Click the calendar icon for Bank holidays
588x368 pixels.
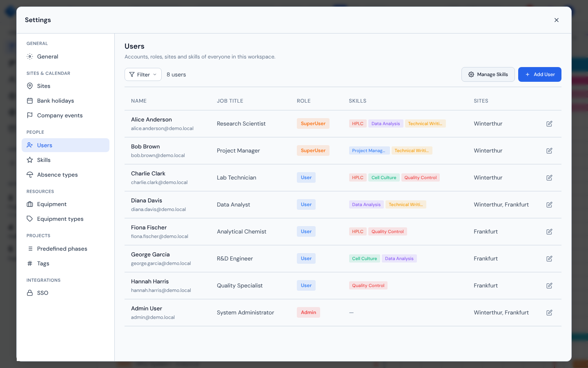(30, 101)
